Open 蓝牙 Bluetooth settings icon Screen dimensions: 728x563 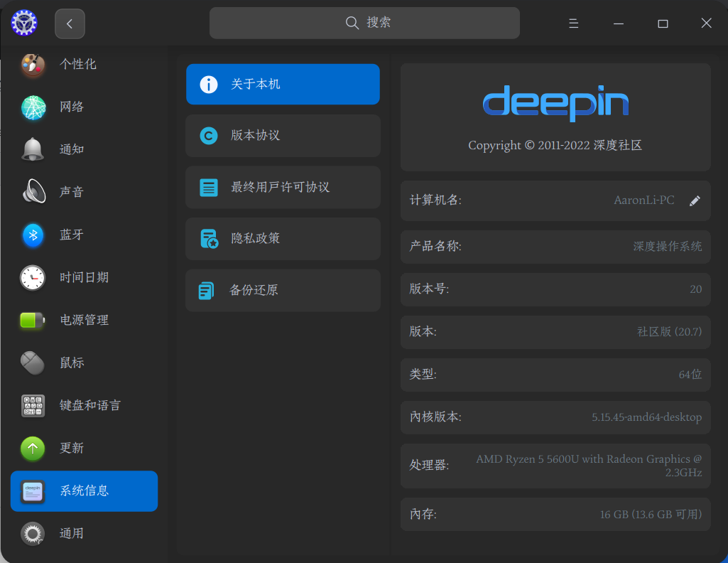click(x=33, y=235)
